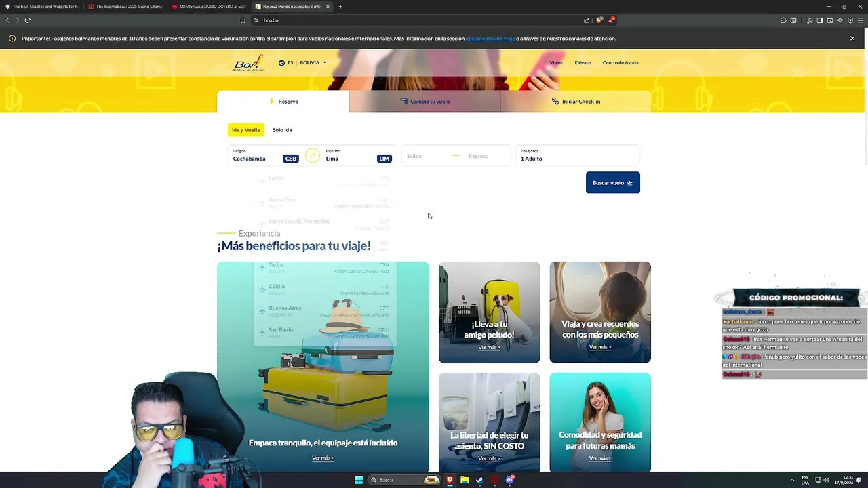The width and height of the screenshot is (868, 488).
Task: Click Ver más under futuras mamás card
Action: (600, 458)
